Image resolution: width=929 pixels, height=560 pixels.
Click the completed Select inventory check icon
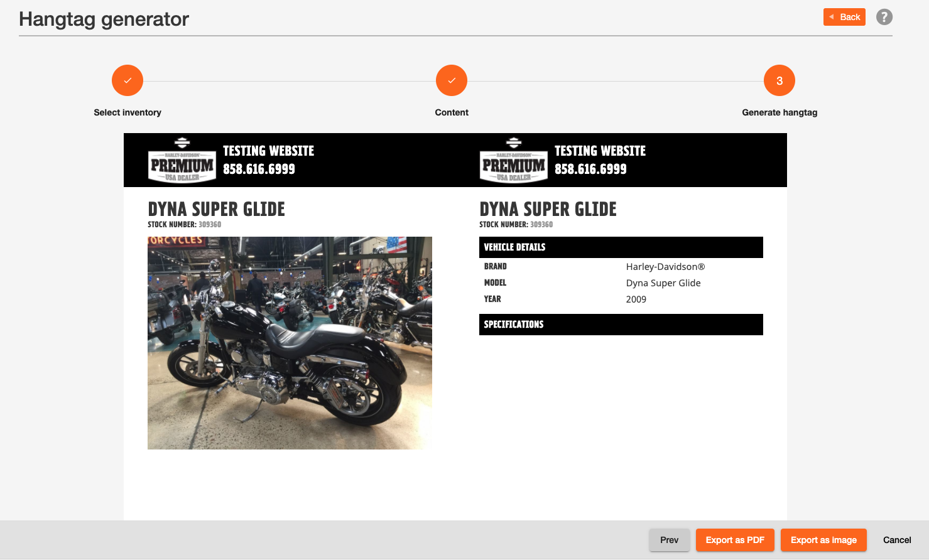[x=128, y=80]
